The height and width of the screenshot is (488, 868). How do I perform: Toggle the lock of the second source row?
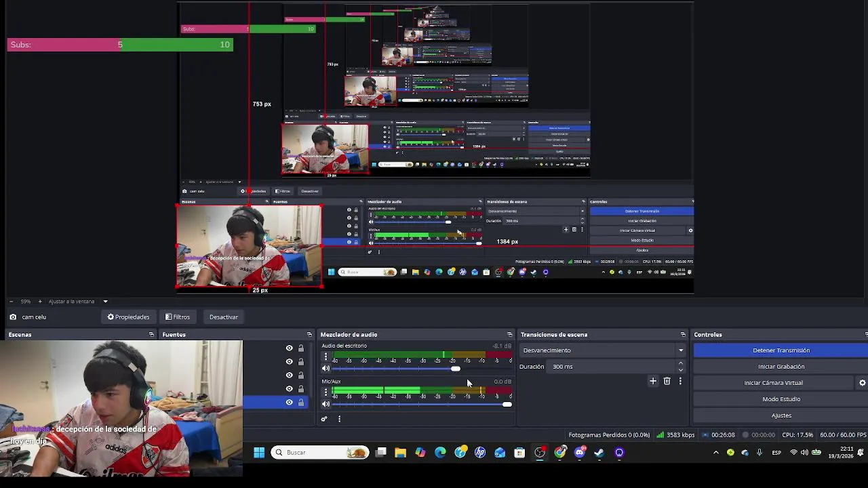click(x=301, y=361)
